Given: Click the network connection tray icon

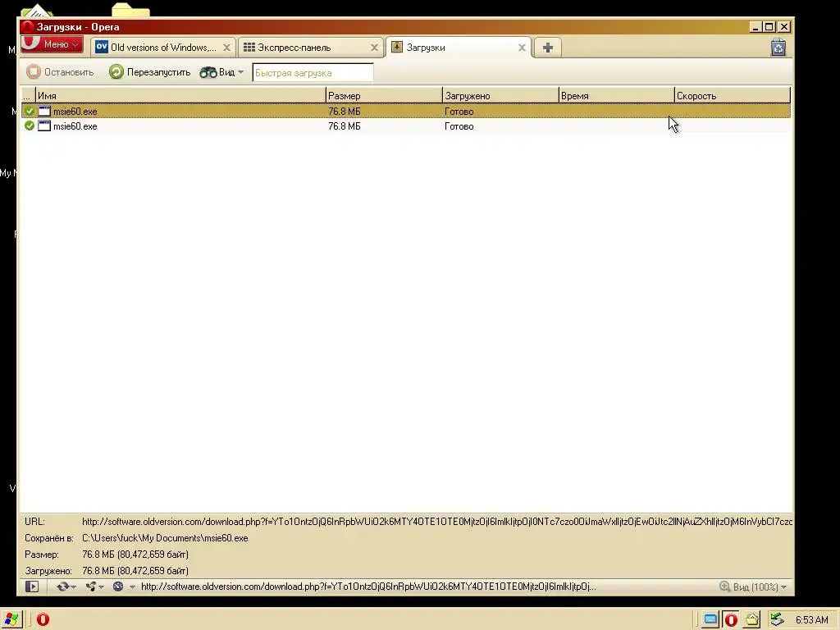Looking at the screenshot, I should pyautogui.click(x=777, y=620).
